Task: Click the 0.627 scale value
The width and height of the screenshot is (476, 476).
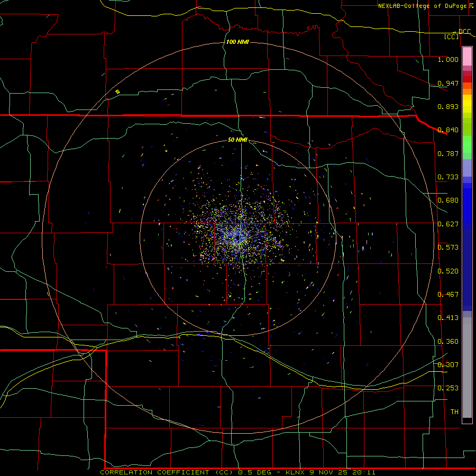Action: tap(448, 224)
